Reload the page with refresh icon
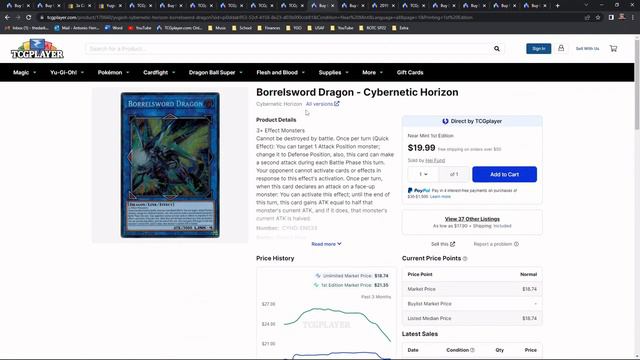 click(29, 18)
